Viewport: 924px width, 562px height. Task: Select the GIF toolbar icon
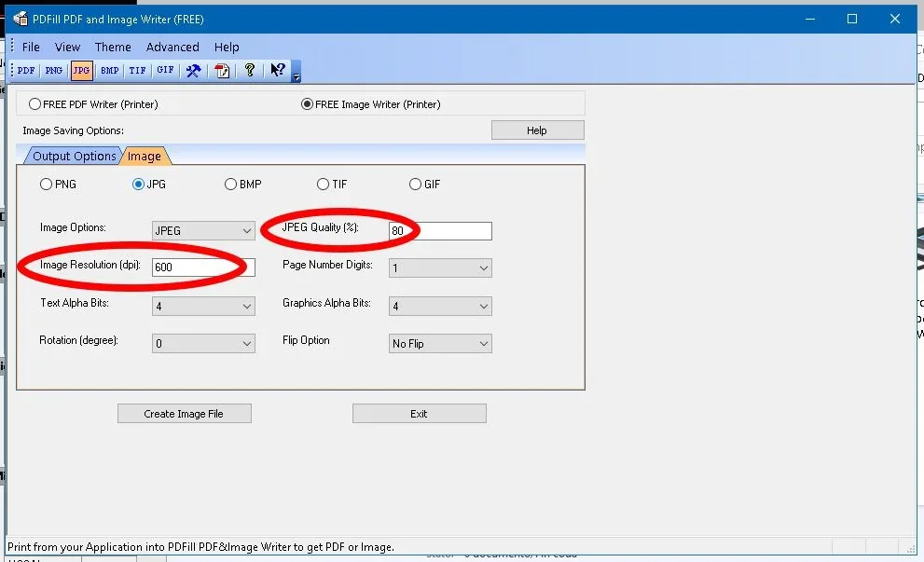click(x=165, y=71)
